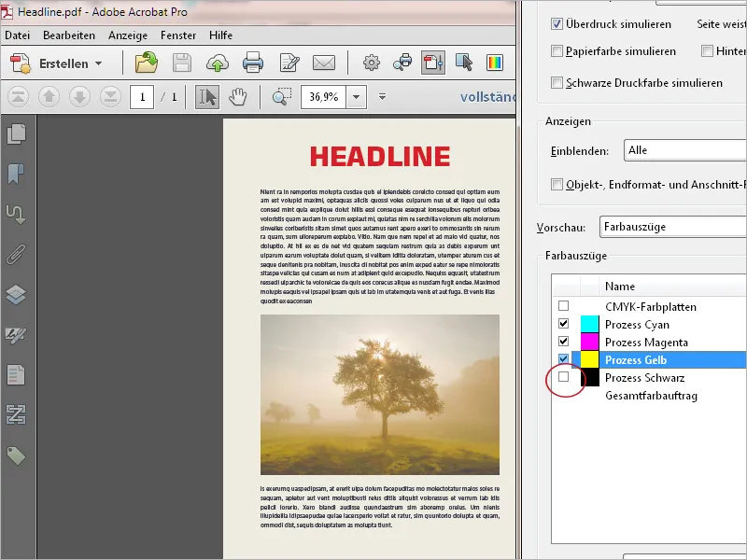Screen dimensions: 747x560
Task: Check Prozess Schwarz checkbox
Action: pos(564,377)
